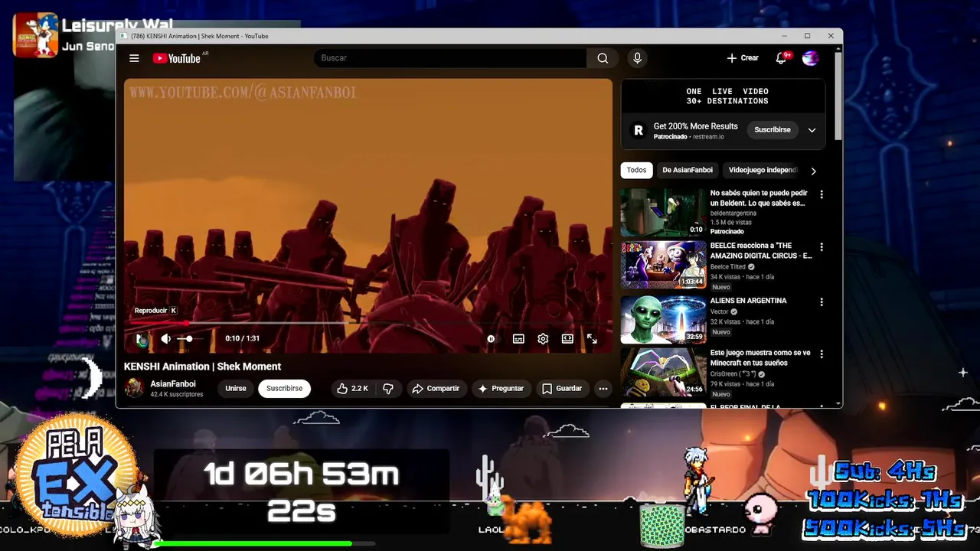Click Suscribirse on restream.io ad
Image resolution: width=980 pixels, height=551 pixels.
(x=773, y=130)
